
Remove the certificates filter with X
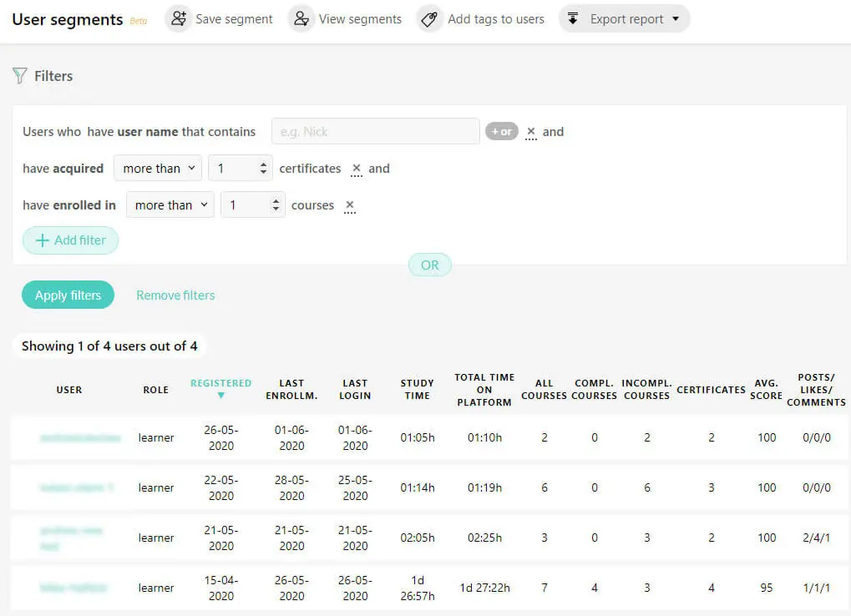pos(357,168)
